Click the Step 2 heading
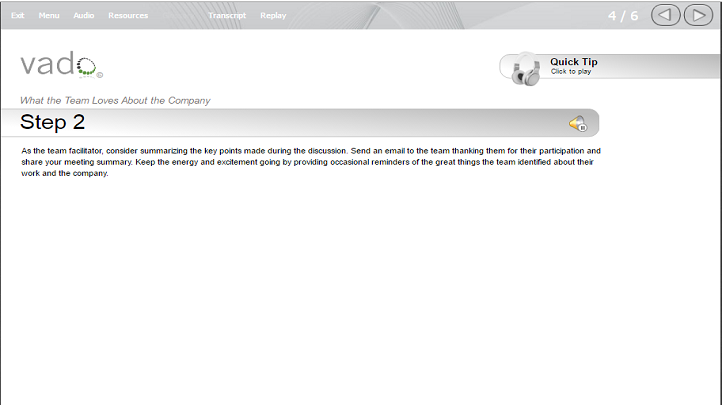The width and height of the screenshot is (722, 405). tap(52, 122)
